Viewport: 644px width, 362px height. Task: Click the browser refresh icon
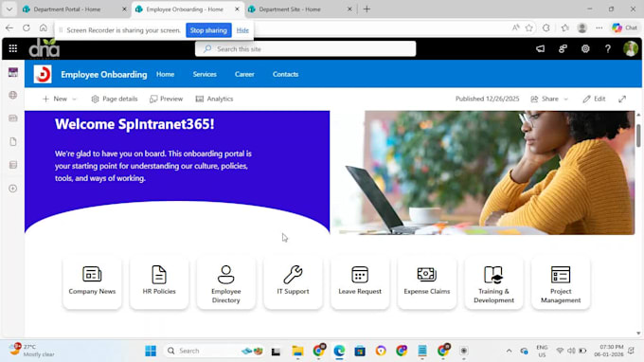27,27
